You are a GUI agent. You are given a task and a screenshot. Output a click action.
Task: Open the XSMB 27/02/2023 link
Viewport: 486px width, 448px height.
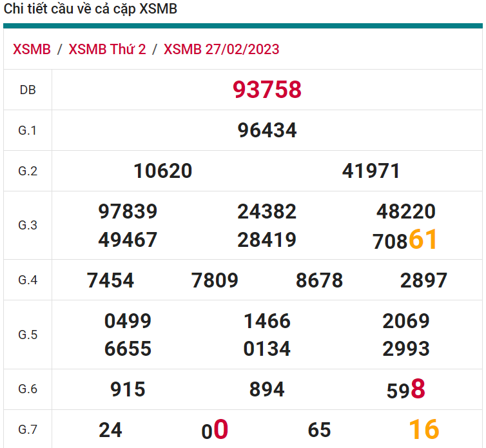coord(221,50)
